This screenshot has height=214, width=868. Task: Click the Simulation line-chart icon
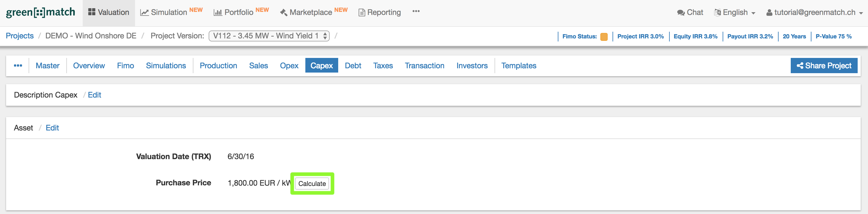[x=144, y=13]
